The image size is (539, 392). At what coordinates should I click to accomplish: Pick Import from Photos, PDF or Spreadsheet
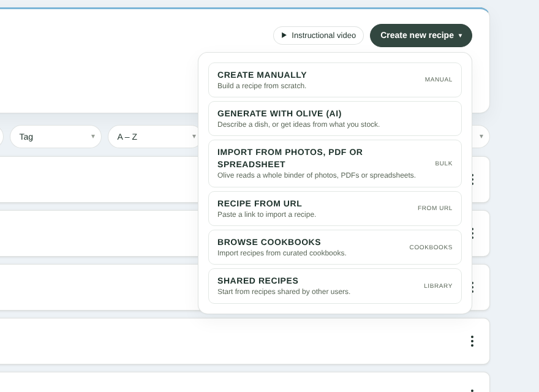(335, 164)
